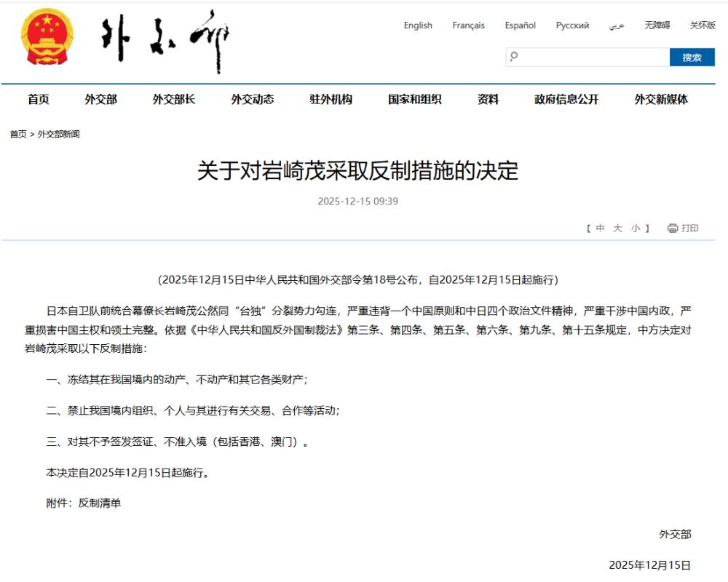
Task: Set font size to 大
Action: pos(617,228)
